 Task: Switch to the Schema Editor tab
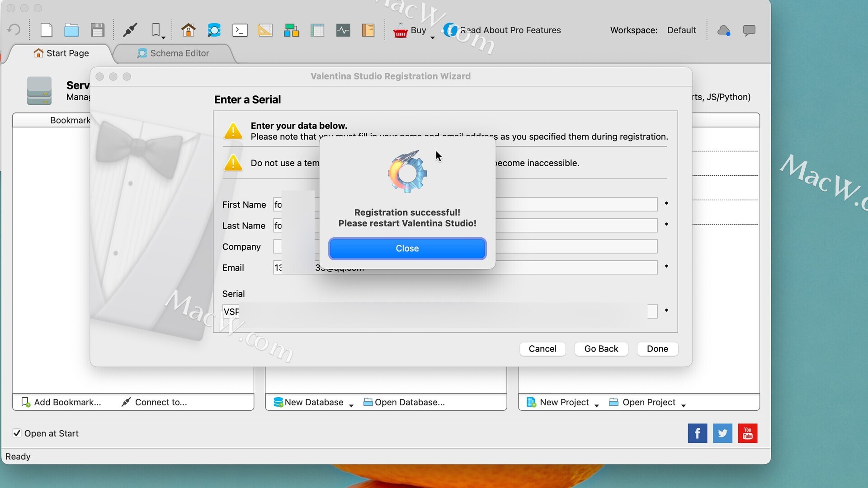click(173, 53)
